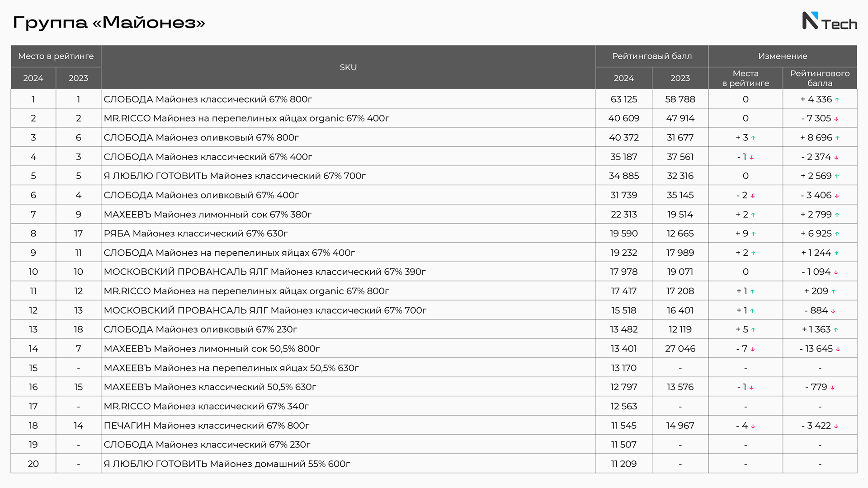Click the green arrow next to + 1 244
The image size is (868, 488).
point(836,253)
